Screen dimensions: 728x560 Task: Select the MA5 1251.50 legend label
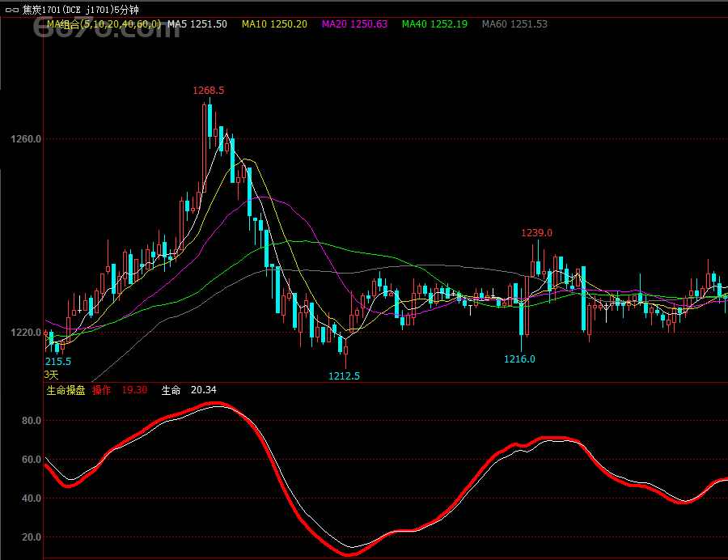pos(197,24)
